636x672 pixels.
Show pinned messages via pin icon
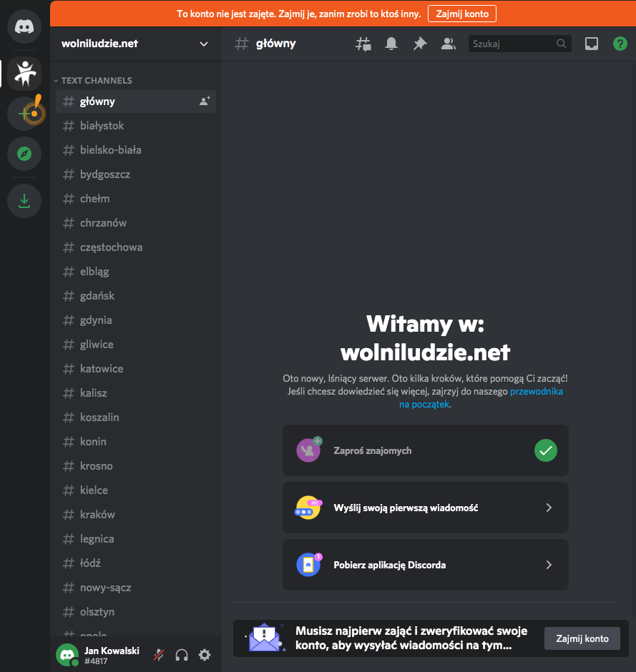tap(420, 44)
